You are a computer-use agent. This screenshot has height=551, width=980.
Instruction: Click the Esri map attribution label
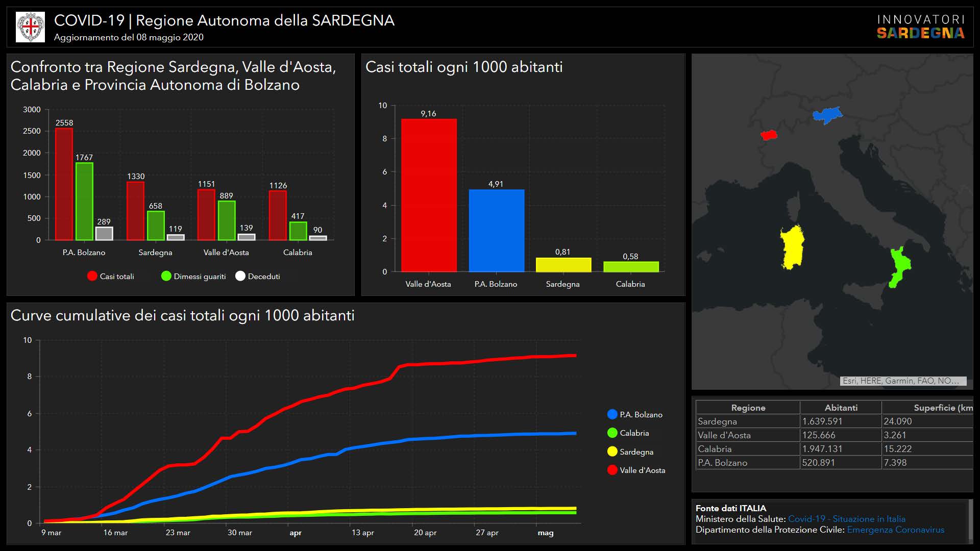click(x=902, y=381)
